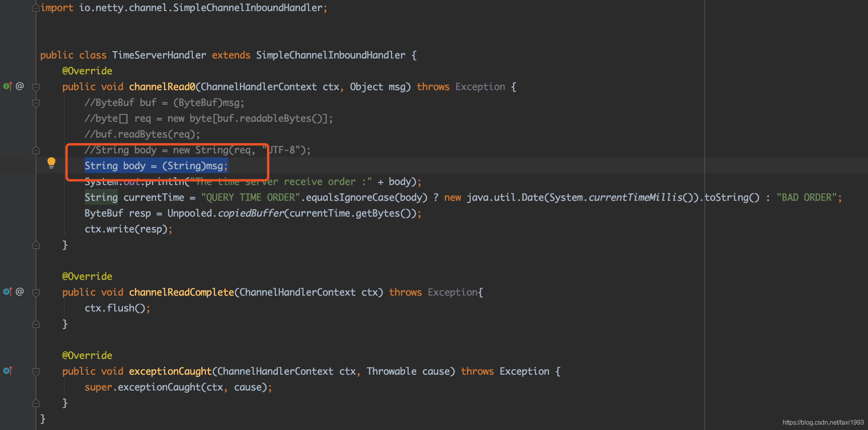The width and height of the screenshot is (868, 430).
Task: Click the implements-method gutter icon beside channelRead0
Action: (x=8, y=86)
